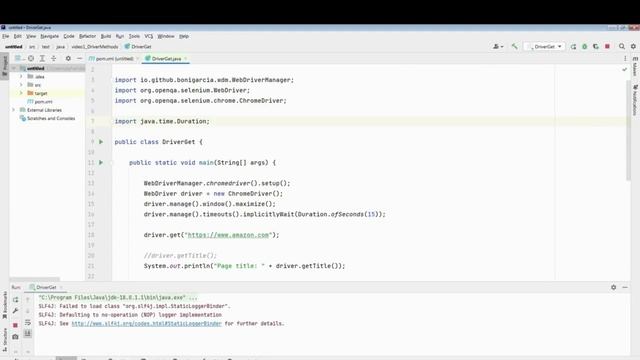The image size is (640, 360).
Task: Click the camera Dump Threads icon
Action: tap(15, 337)
